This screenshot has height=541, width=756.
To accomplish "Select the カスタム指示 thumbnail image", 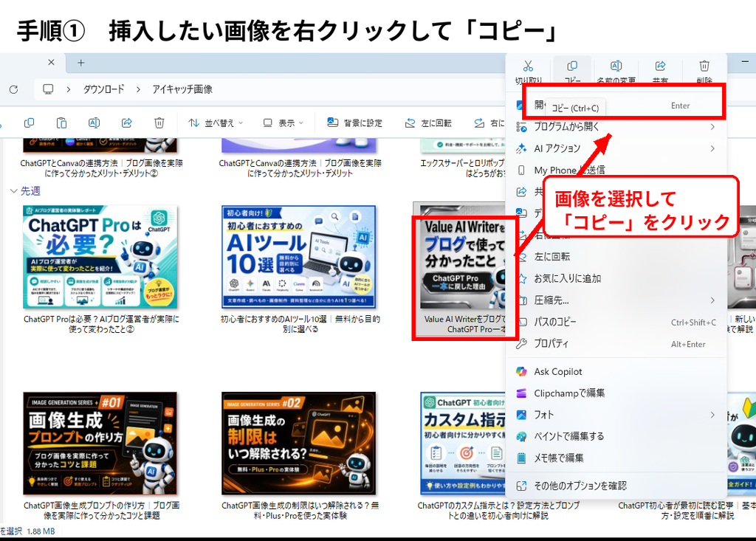I will [x=463, y=444].
